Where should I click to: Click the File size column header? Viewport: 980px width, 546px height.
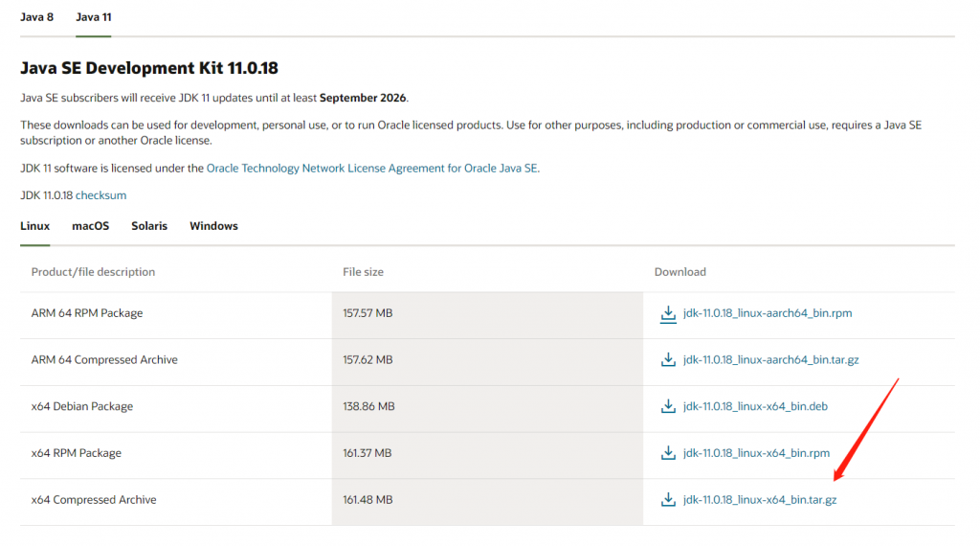click(x=363, y=272)
